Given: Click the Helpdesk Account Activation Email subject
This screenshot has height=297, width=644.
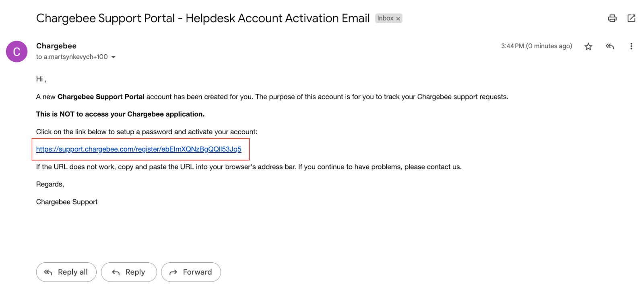Looking at the screenshot, I should coord(277,18).
